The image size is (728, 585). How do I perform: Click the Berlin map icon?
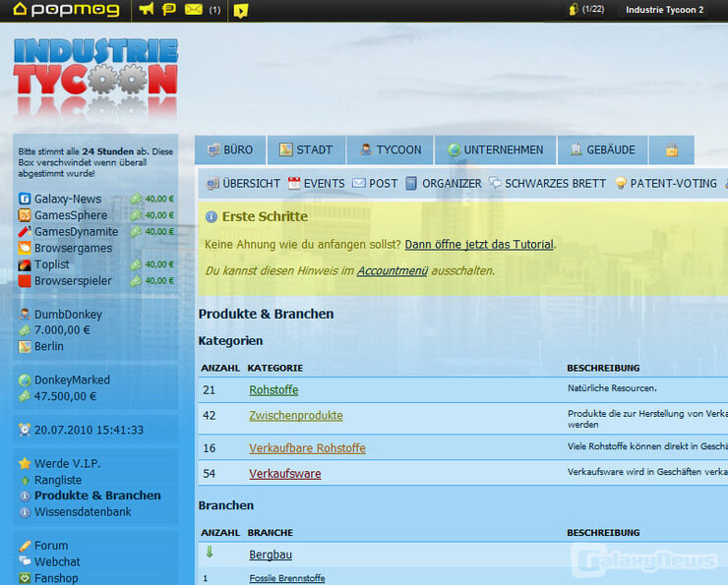25,346
